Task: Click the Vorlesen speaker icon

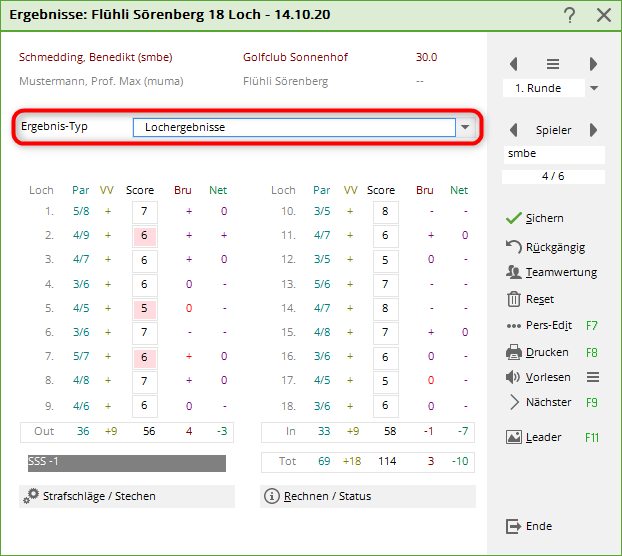Action: click(514, 377)
